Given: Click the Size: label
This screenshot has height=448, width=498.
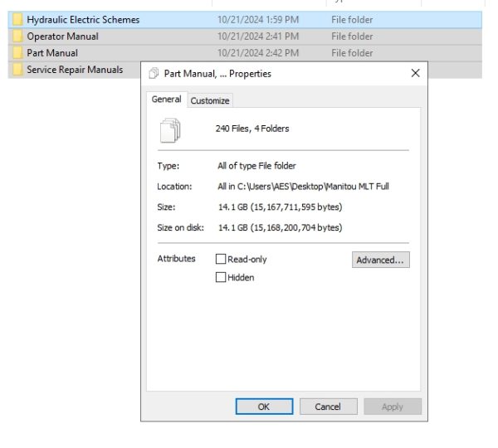Looking at the screenshot, I should (x=166, y=207).
